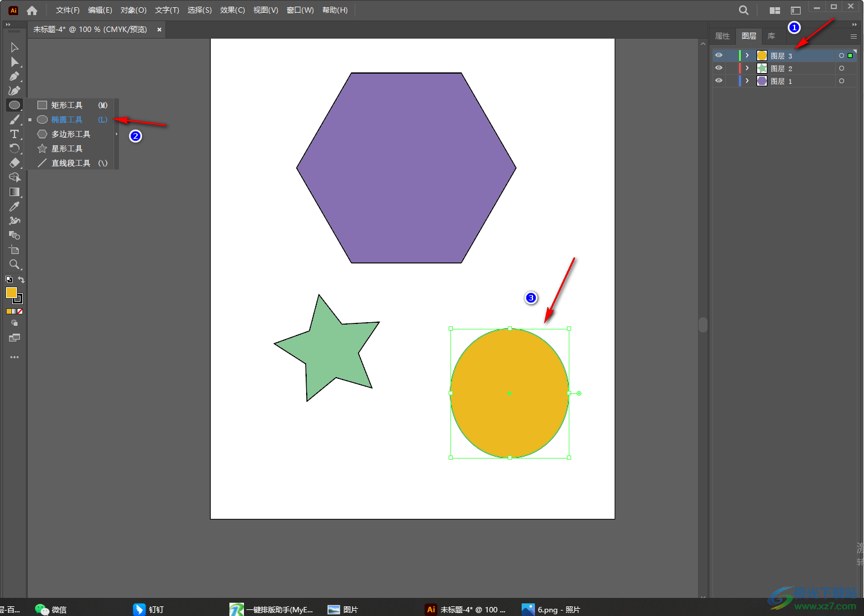Open 文件(F) menu
This screenshot has width=864, height=616.
[x=68, y=10]
